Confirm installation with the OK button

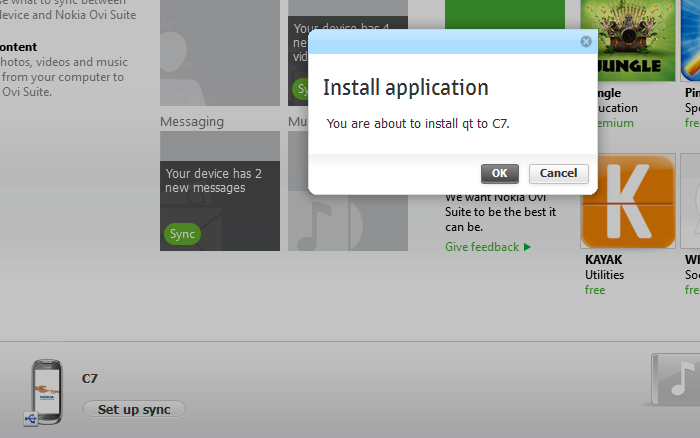[x=500, y=174]
